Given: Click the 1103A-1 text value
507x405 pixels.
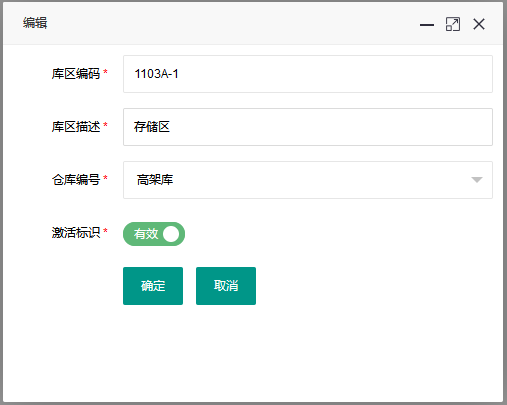Looking at the screenshot, I should pyautogui.click(x=156, y=74).
